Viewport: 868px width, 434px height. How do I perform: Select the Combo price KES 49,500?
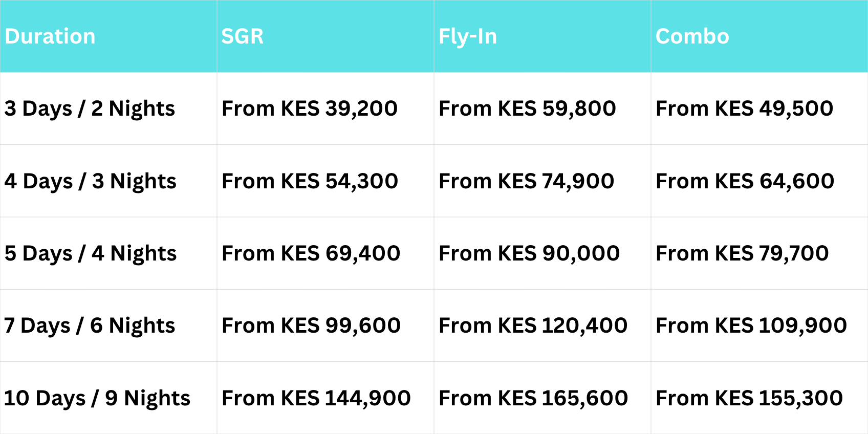point(744,108)
